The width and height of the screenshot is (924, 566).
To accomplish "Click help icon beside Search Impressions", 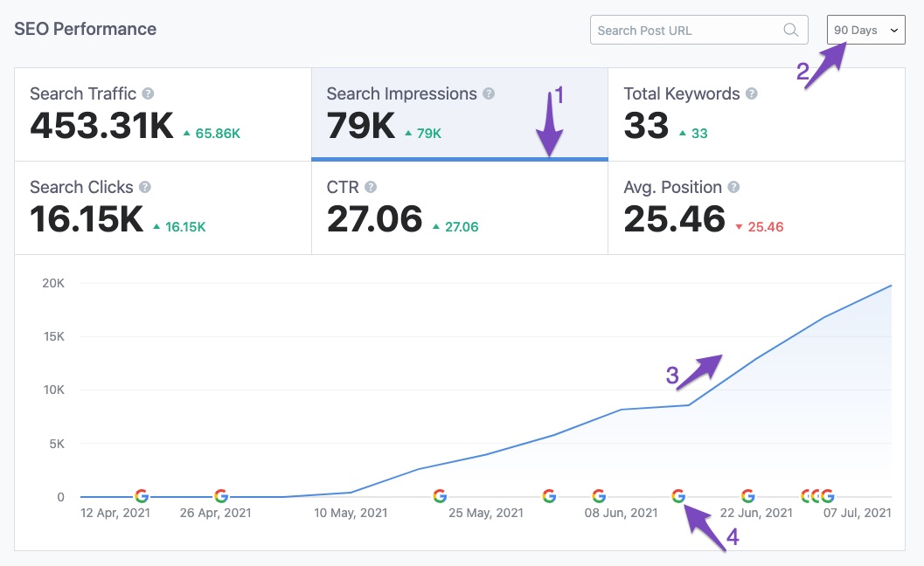I will (x=489, y=93).
